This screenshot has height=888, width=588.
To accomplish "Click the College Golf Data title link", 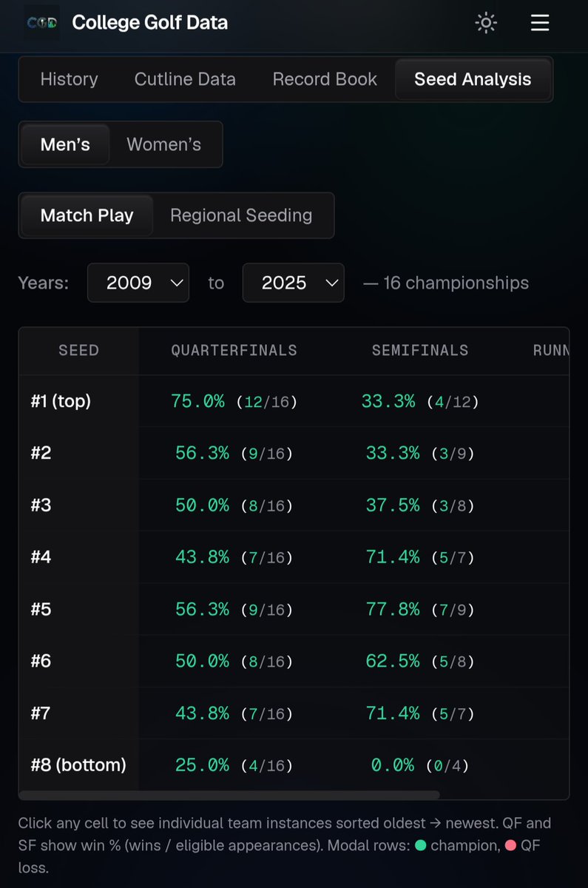I will tap(150, 23).
